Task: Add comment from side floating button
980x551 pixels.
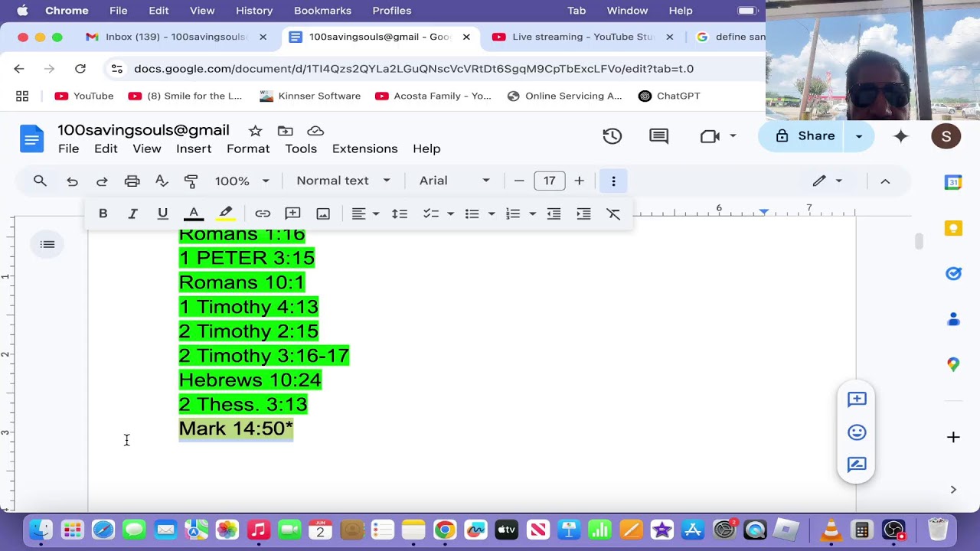Action: tap(857, 399)
